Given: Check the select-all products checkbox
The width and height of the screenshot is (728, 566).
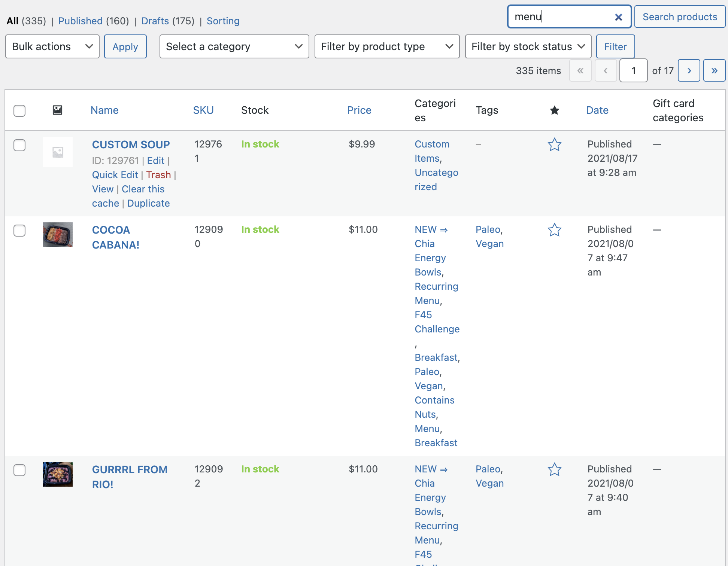Looking at the screenshot, I should 19,110.
